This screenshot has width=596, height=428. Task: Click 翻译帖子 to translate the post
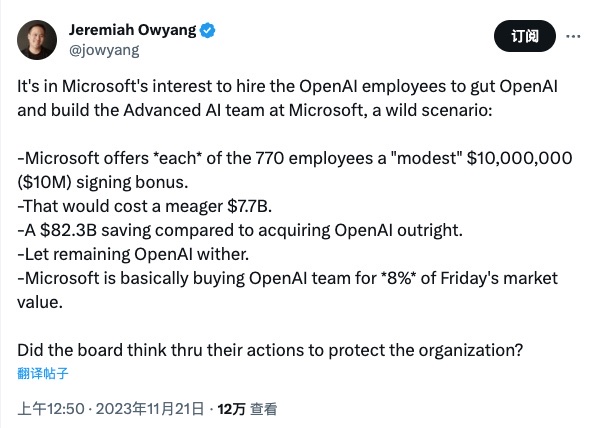(x=43, y=373)
